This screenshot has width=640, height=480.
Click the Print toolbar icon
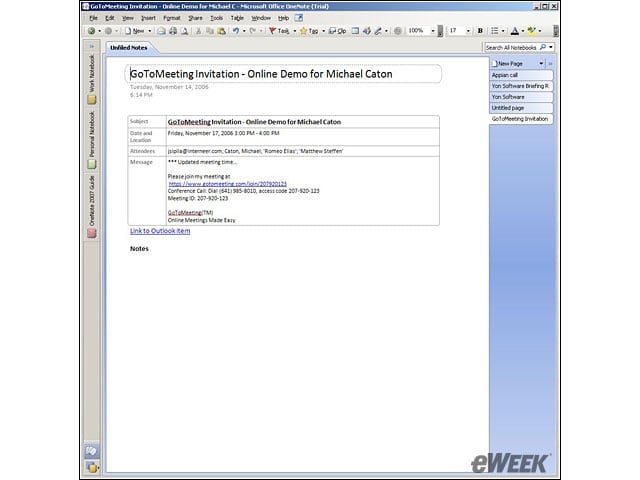(x=173, y=31)
